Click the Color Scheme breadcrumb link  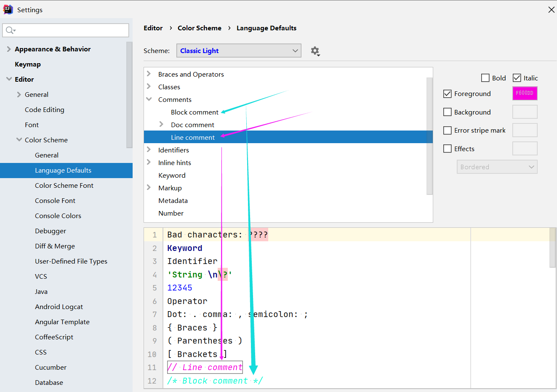pyautogui.click(x=200, y=28)
